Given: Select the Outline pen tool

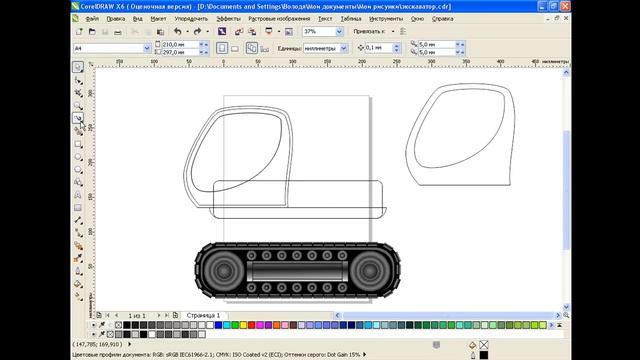Looking at the screenshot, I should (x=78, y=271).
